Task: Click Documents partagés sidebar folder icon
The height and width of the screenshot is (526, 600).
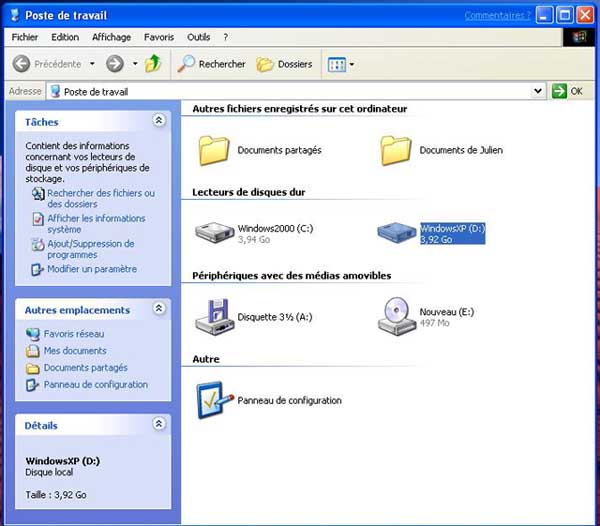Action: pyautogui.click(x=33, y=368)
